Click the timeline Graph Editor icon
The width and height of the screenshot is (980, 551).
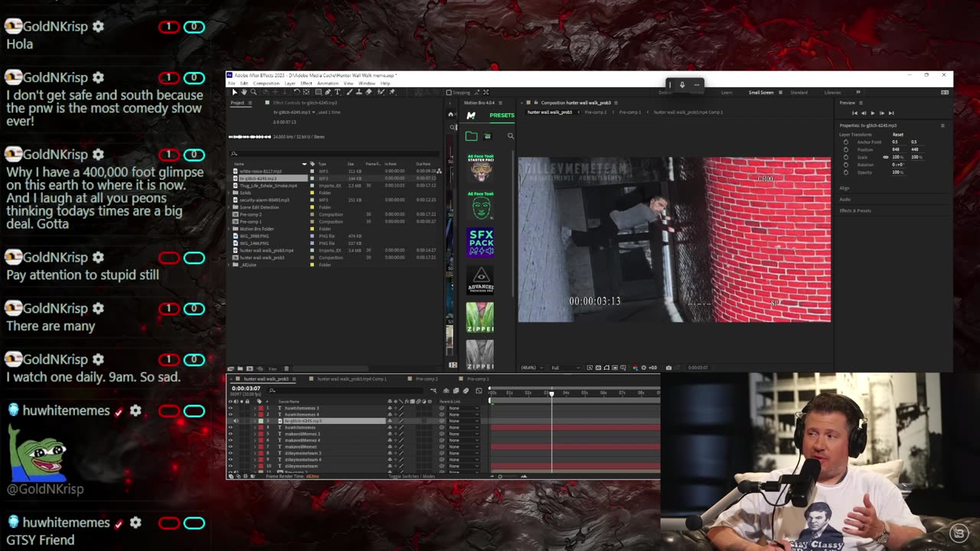[479, 391]
